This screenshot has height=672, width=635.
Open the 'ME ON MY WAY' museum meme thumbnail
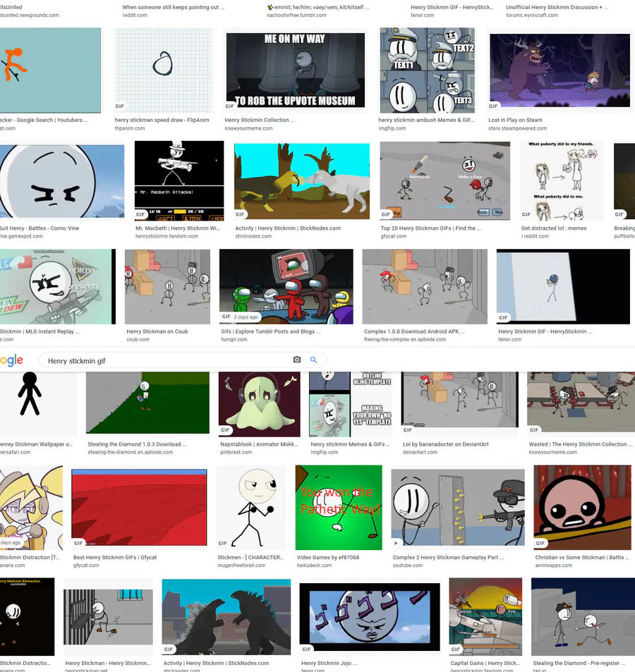tap(296, 71)
